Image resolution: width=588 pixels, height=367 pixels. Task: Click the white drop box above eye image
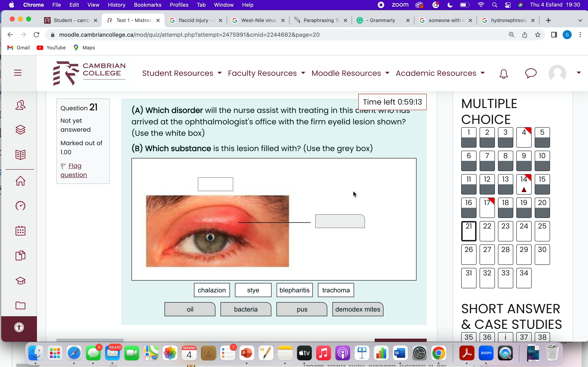pos(215,184)
